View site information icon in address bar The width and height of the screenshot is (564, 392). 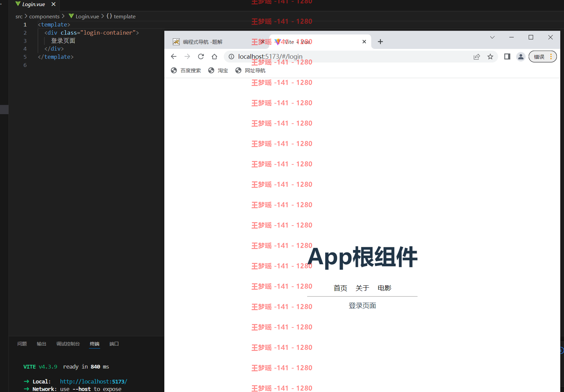tap(231, 56)
